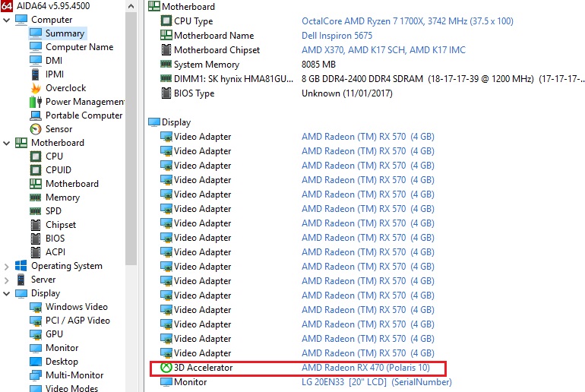Screen dimensions: 585x392
Task: Click the Server tower icon
Action: (x=21, y=280)
